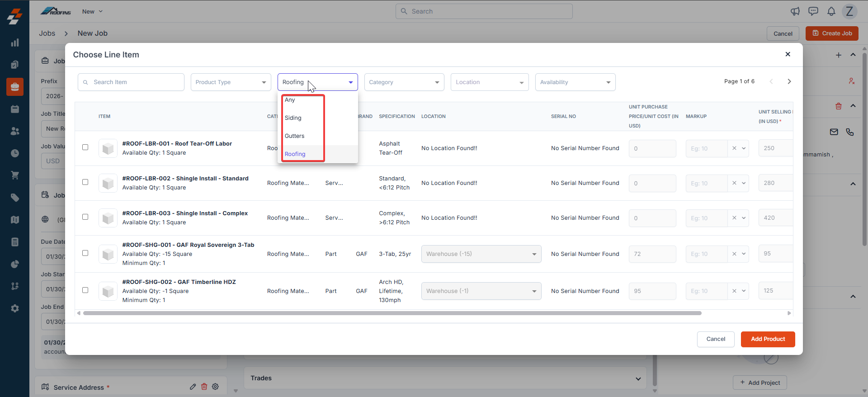Screen dimensions: 868x397
Task: Click the pencil edit icon for Service Address
Action: coord(193,387)
